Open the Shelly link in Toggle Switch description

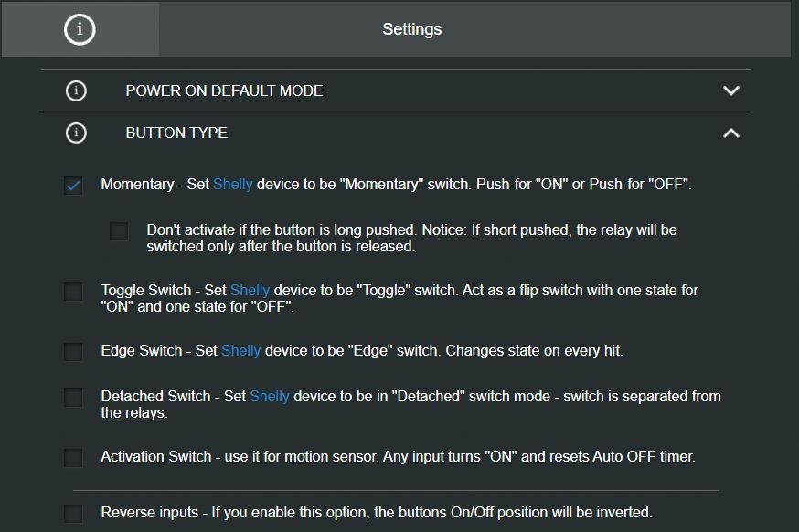click(250, 290)
